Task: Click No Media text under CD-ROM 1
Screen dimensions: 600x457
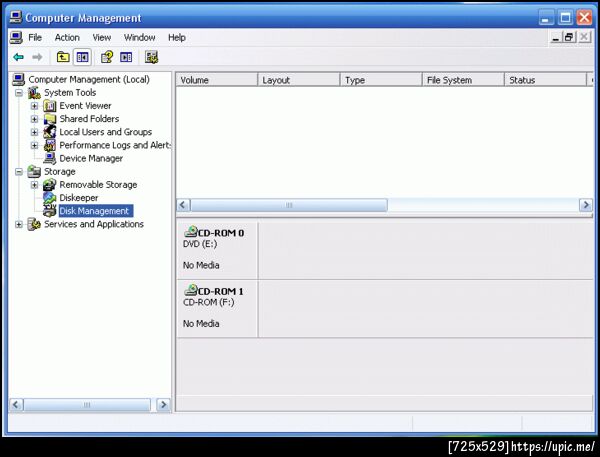Action: click(201, 323)
